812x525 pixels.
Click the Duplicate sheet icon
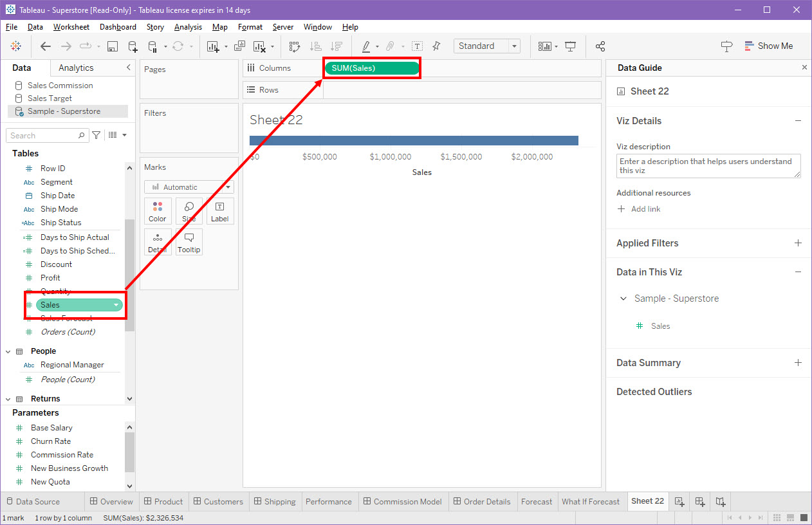(240, 46)
